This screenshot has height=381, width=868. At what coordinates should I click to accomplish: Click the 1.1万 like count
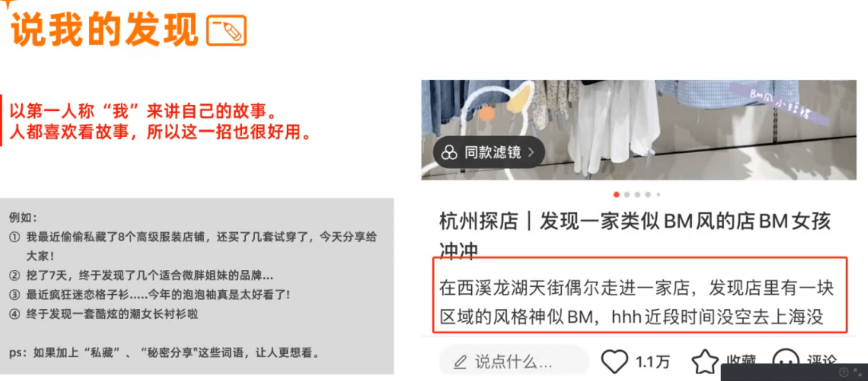(x=653, y=362)
